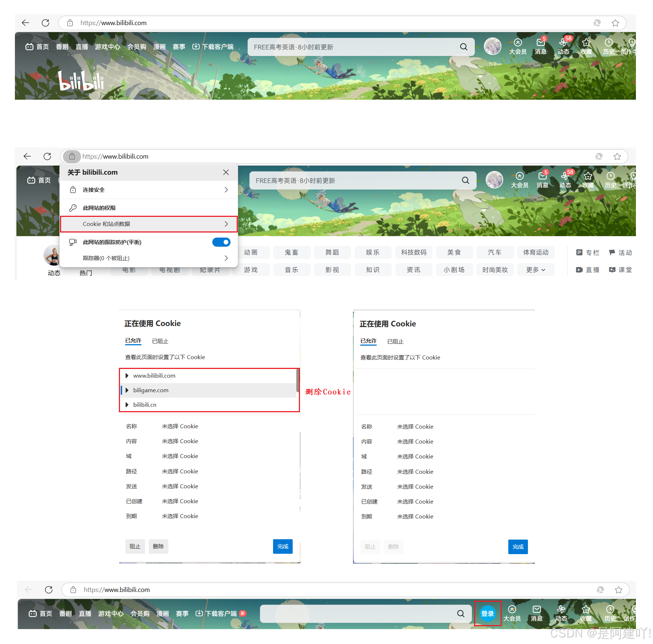653x644 pixels.
Task: Open 番剧 in the top bilibili navigation
Action: pos(62,47)
